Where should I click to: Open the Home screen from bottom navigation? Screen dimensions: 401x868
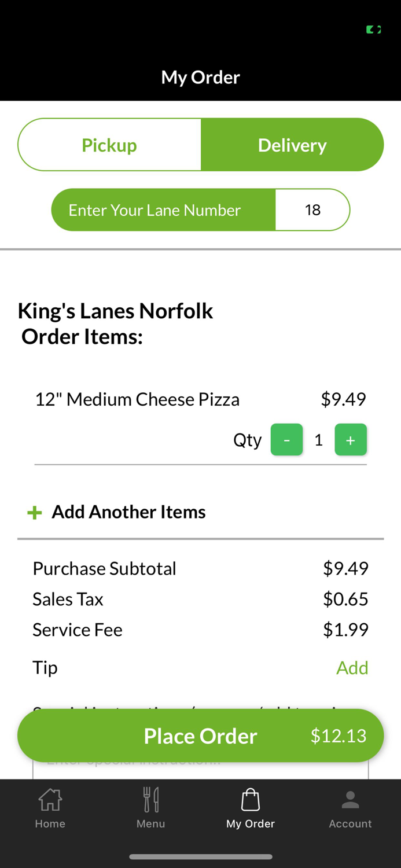[50, 807]
